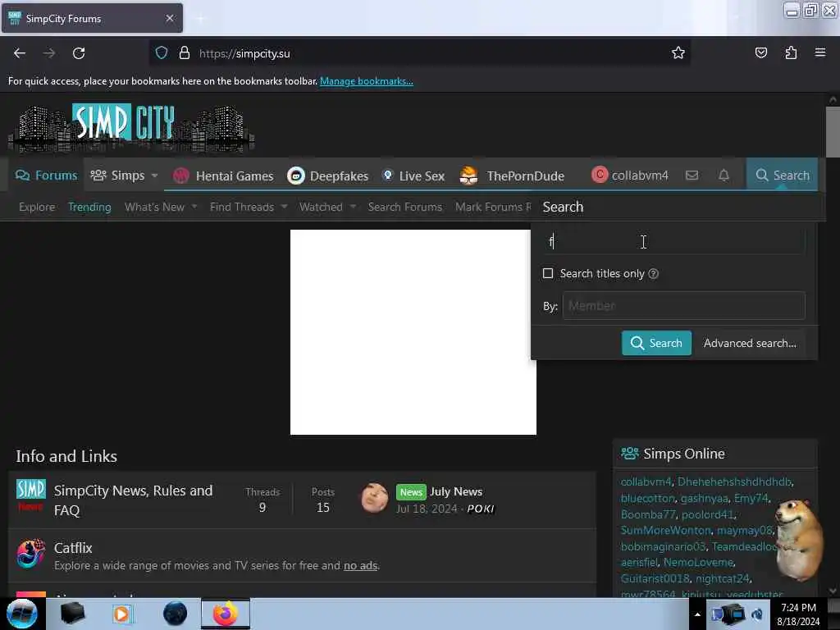Show hidden tray icons arrow
Screen dimensions: 840x630
click(x=697, y=614)
